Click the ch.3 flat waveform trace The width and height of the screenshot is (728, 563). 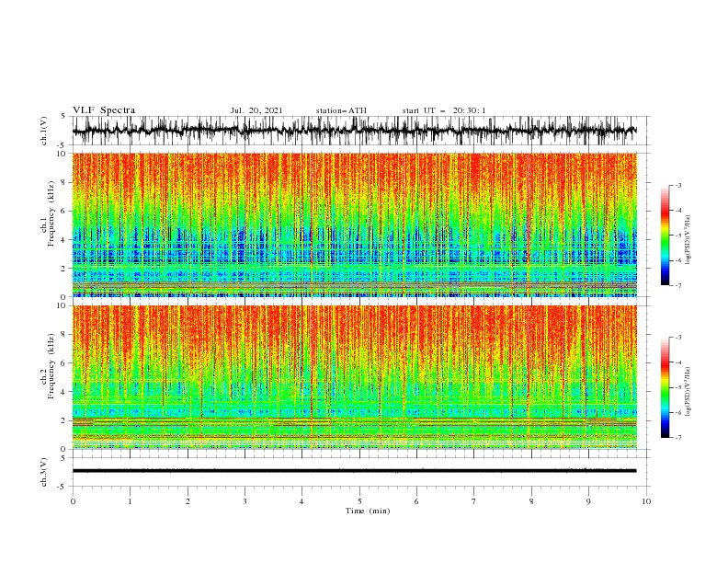point(354,471)
